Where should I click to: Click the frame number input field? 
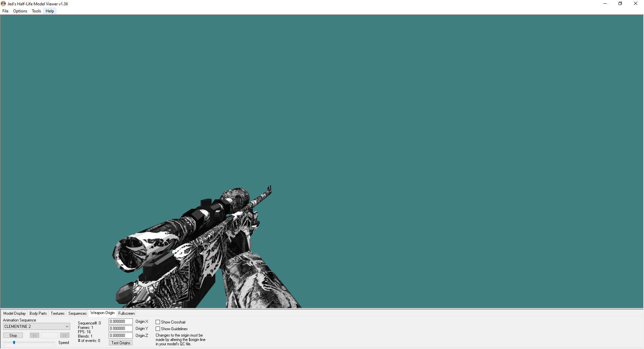click(x=50, y=335)
